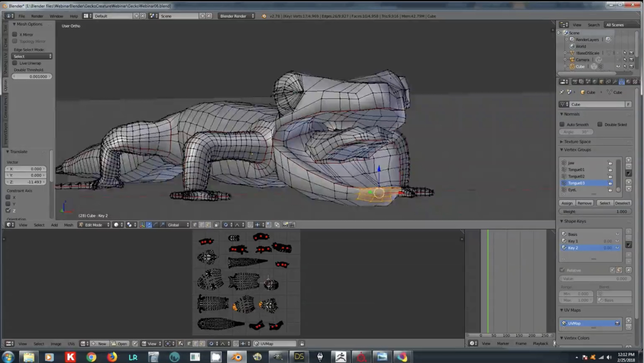Open the DS application in the taskbar
Screen dimensions: 644x363
pos(299,357)
